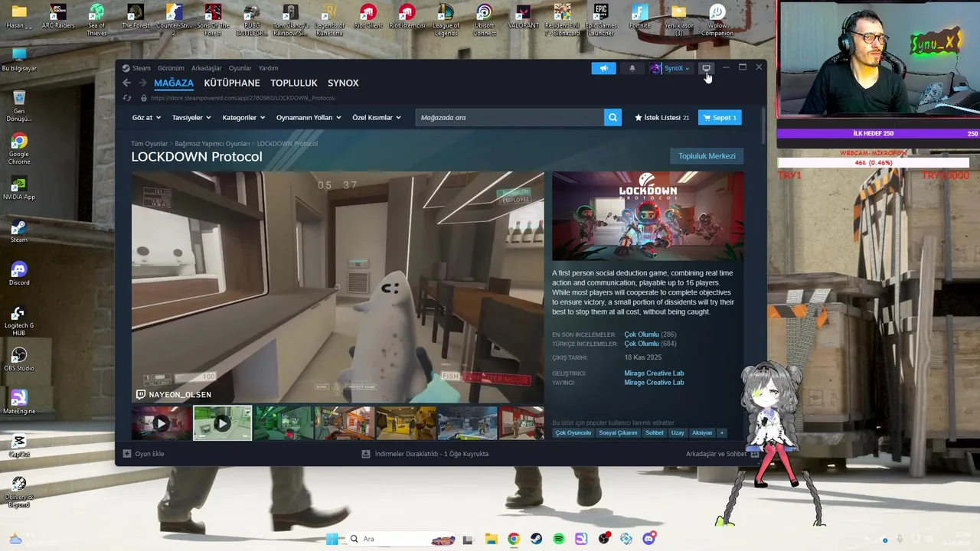Viewport: 980px width, 551px height.
Task: Open the Arkadaşlar menu
Action: coord(207,68)
